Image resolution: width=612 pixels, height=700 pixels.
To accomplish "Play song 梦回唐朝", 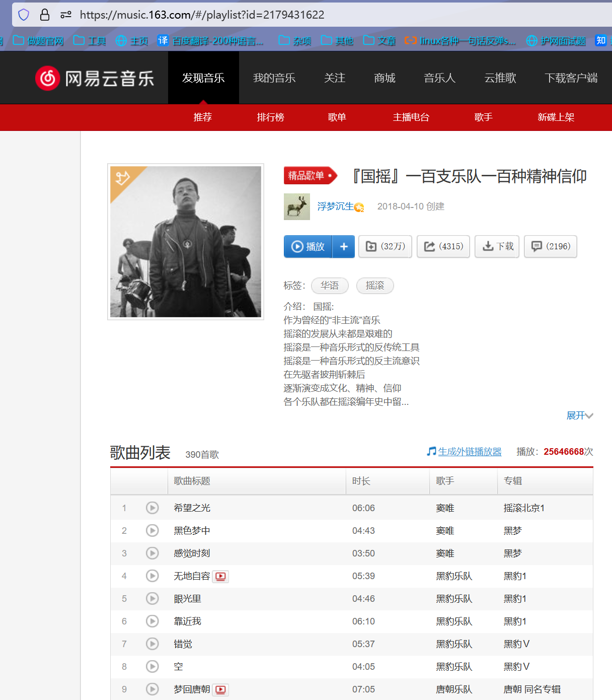I will tap(152, 689).
